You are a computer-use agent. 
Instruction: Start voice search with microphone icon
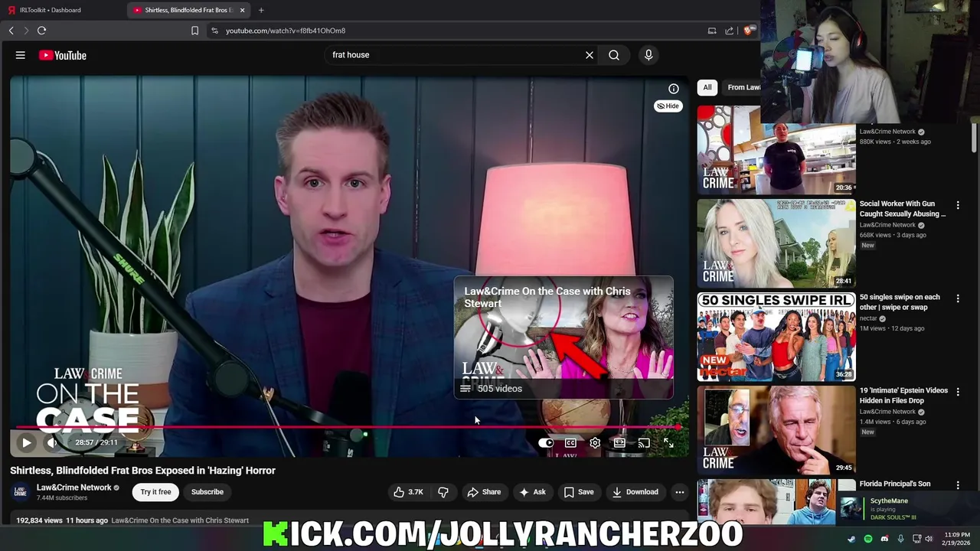coord(648,55)
